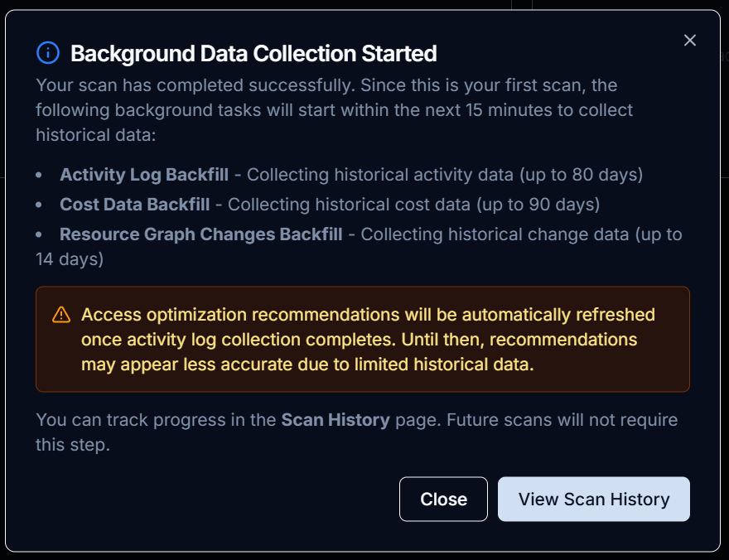Click the Background Data Collection Started title
The height and width of the screenshot is (560, 729).
point(254,53)
